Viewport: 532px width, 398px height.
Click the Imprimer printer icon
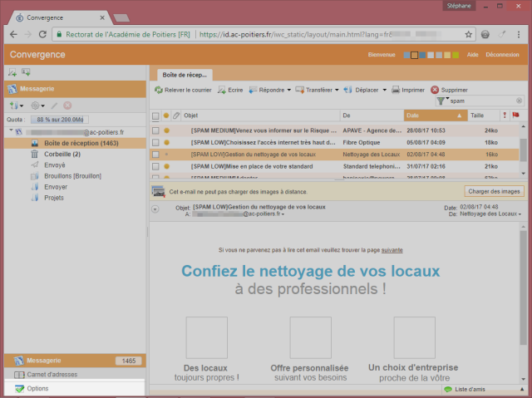[x=397, y=90]
